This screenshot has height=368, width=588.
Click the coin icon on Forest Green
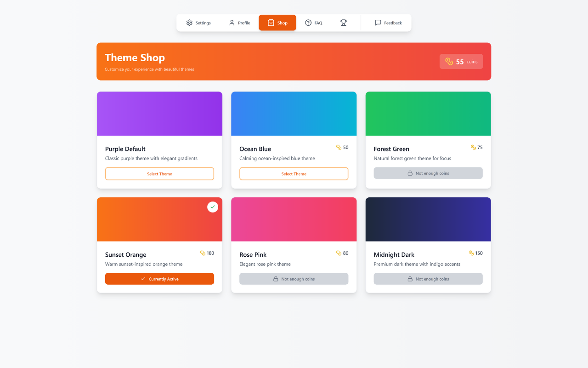click(473, 147)
